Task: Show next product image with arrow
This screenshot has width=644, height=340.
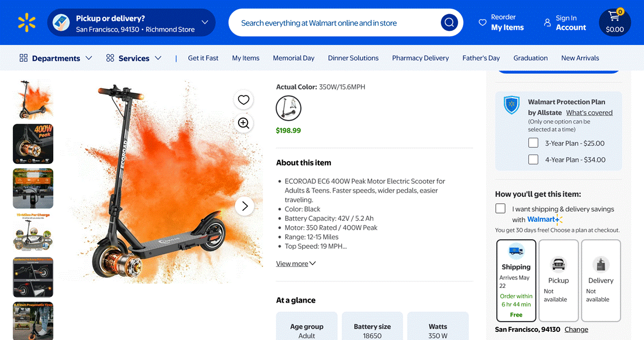Action: [x=245, y=206]
